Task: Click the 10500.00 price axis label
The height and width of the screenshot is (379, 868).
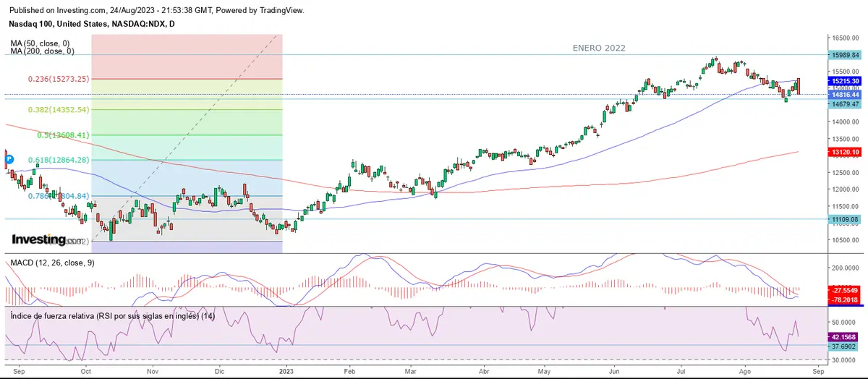Action: pos(846,241)
